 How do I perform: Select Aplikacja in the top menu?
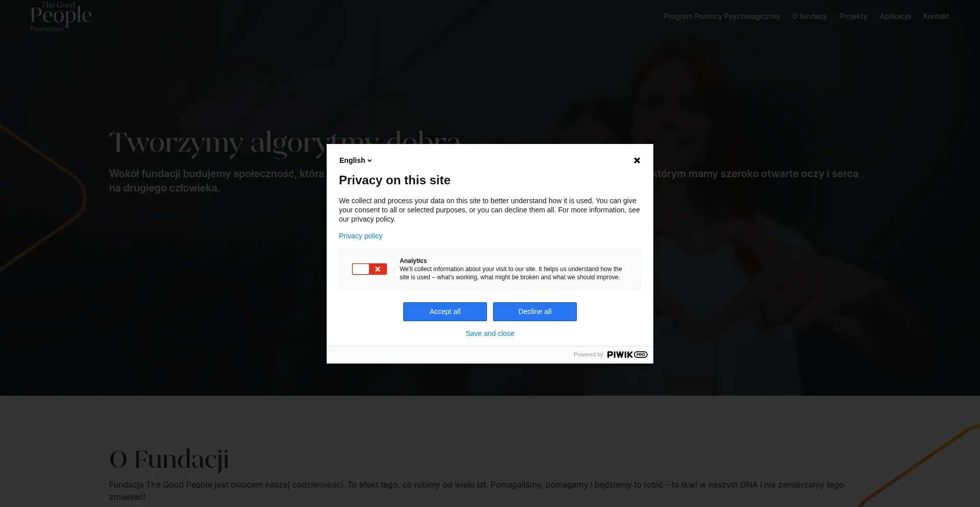[x=895, y=16]
